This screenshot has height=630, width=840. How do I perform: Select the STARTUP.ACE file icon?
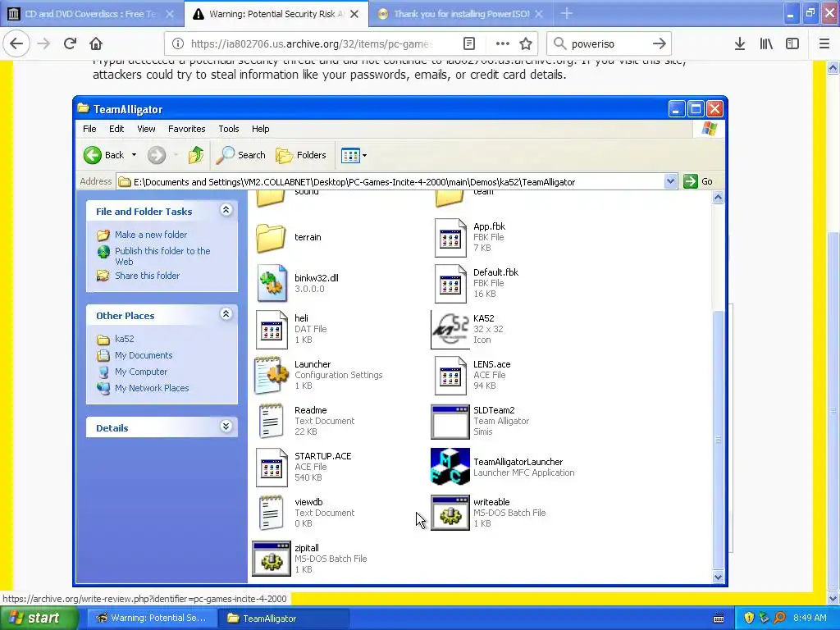[272, 467]
